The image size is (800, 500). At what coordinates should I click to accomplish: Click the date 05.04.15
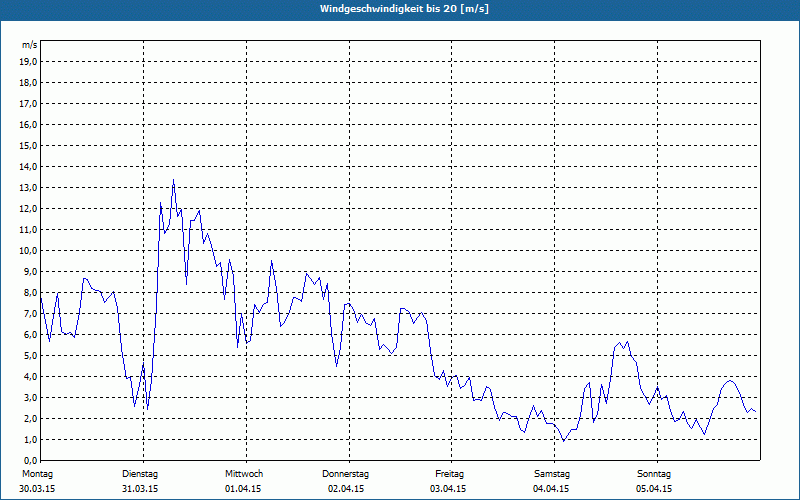pyautogui.click(x=654, y=489)
